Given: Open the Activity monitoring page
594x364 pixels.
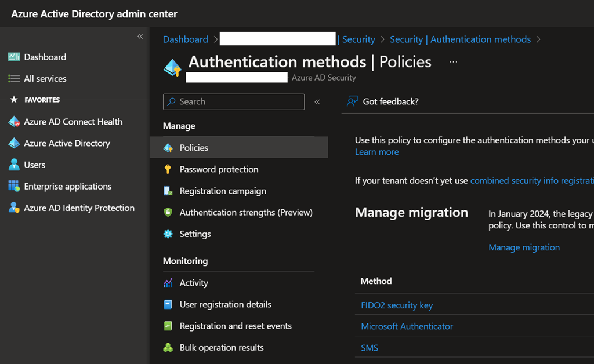Looking at the screenshot, I should pyautogui.click(x=194, y=283).
